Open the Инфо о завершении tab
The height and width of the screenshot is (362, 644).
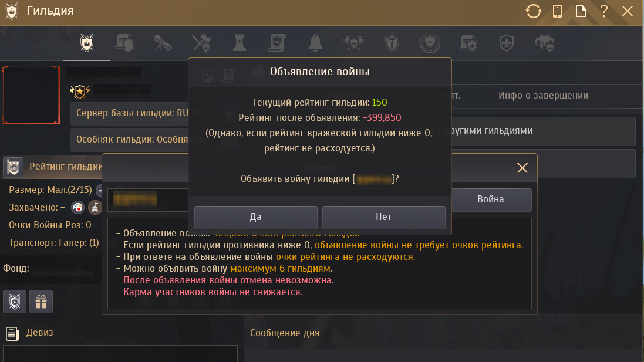pos(543,96)
